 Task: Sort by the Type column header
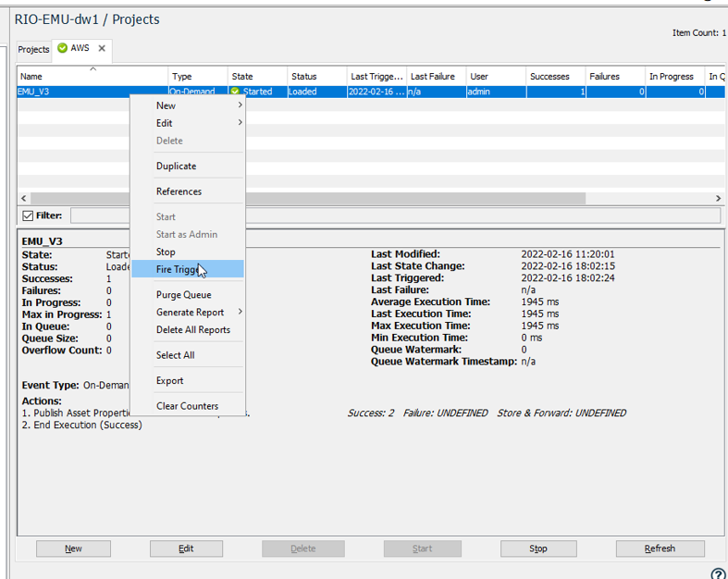pos(198,76)
